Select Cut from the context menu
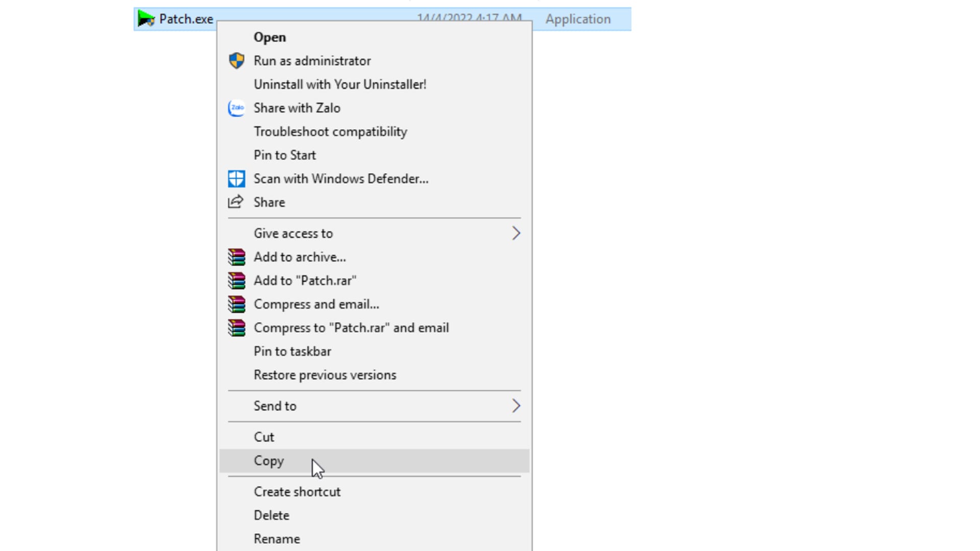Image resolution: width=980 pixels, height=551 pixels. click(264, 437)
